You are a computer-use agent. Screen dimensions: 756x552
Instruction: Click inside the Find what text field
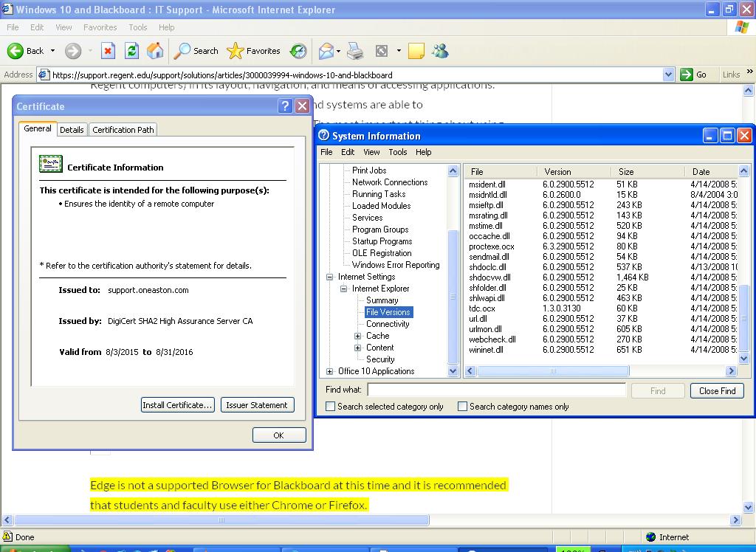click(x=497, y=390)
